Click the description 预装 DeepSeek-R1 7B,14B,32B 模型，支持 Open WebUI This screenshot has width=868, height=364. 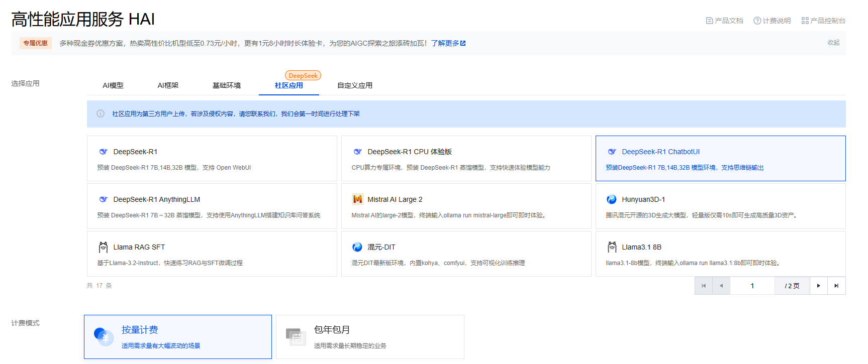tap(174, 168)
